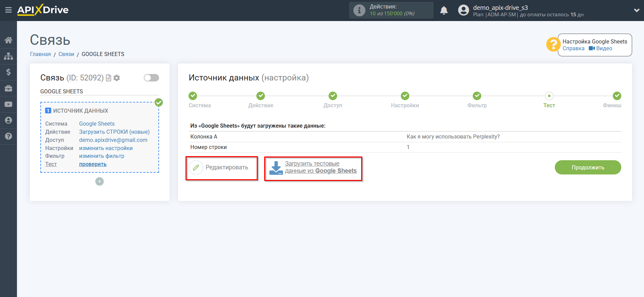Open the Home sidebar icon

[8, 40]
